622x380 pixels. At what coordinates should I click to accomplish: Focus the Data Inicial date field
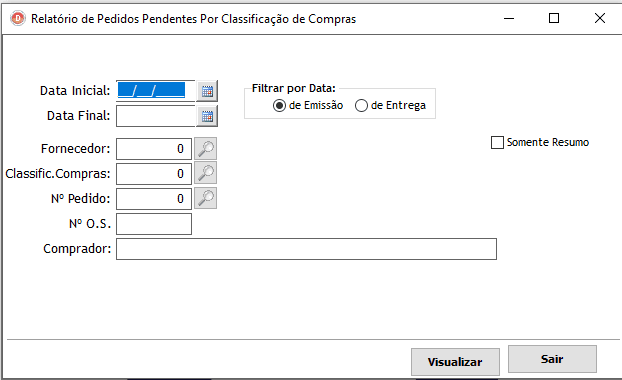(156, 91)
